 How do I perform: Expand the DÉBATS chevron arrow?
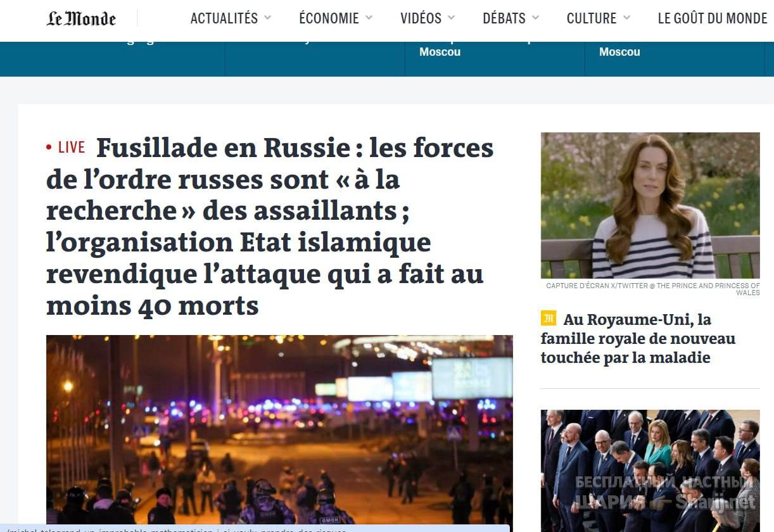click(x=535, y=18)
